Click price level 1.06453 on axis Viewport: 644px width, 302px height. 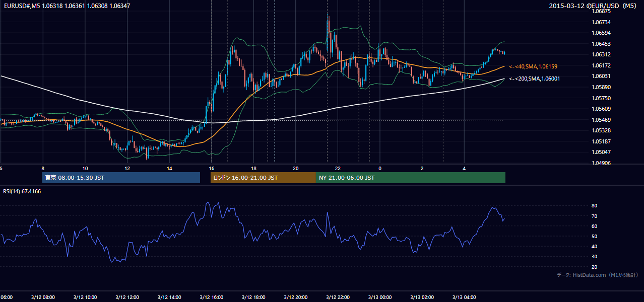pyautogui.click(x=601, y=44)
